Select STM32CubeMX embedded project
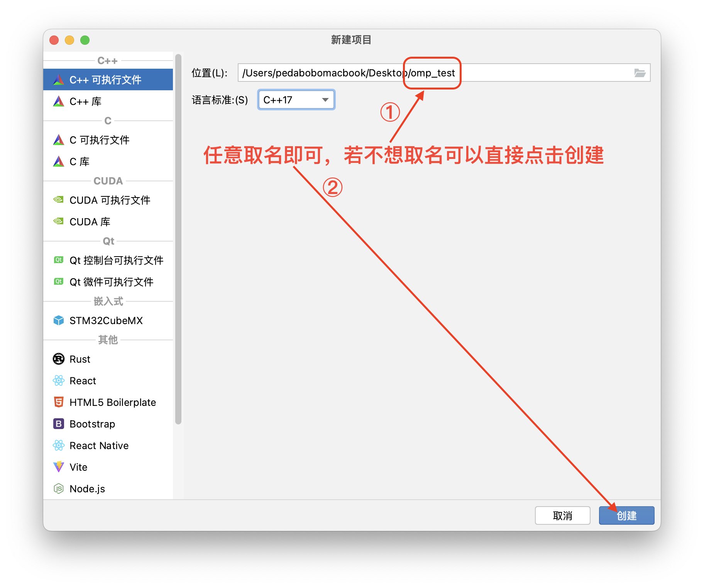704x588 pixels. [x=108, y=320]
